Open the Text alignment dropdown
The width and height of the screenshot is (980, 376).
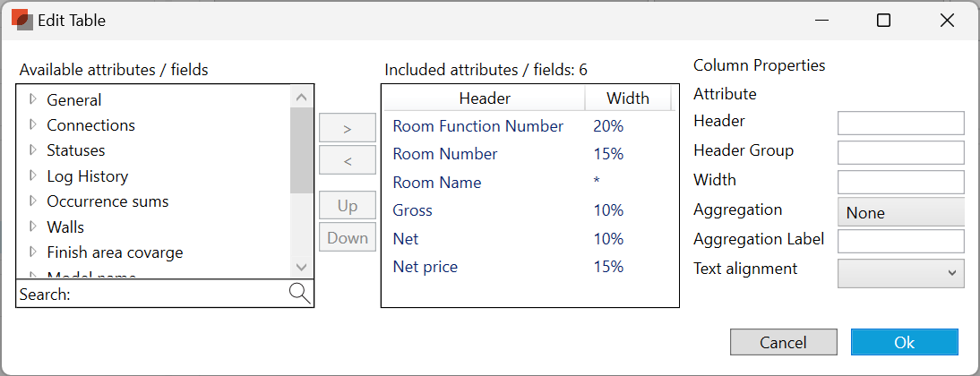pyautogui.click(x=900, y=273)
